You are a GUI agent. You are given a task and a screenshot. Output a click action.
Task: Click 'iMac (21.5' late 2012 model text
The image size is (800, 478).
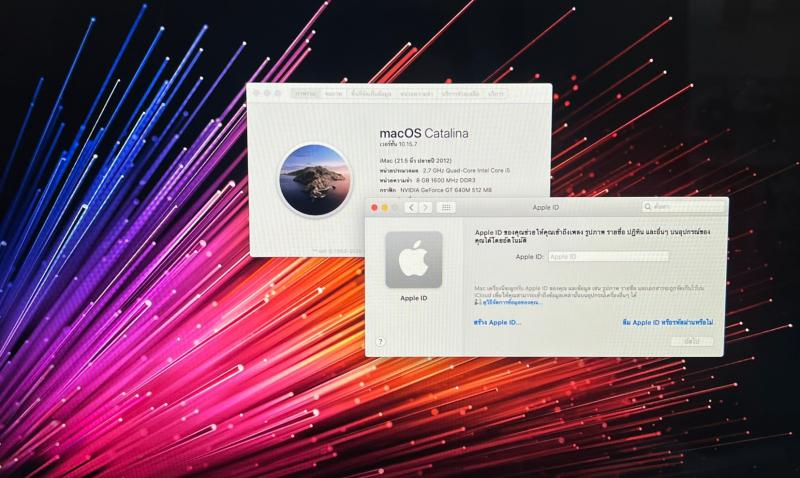pyautogui.click(x=415, y=161)
